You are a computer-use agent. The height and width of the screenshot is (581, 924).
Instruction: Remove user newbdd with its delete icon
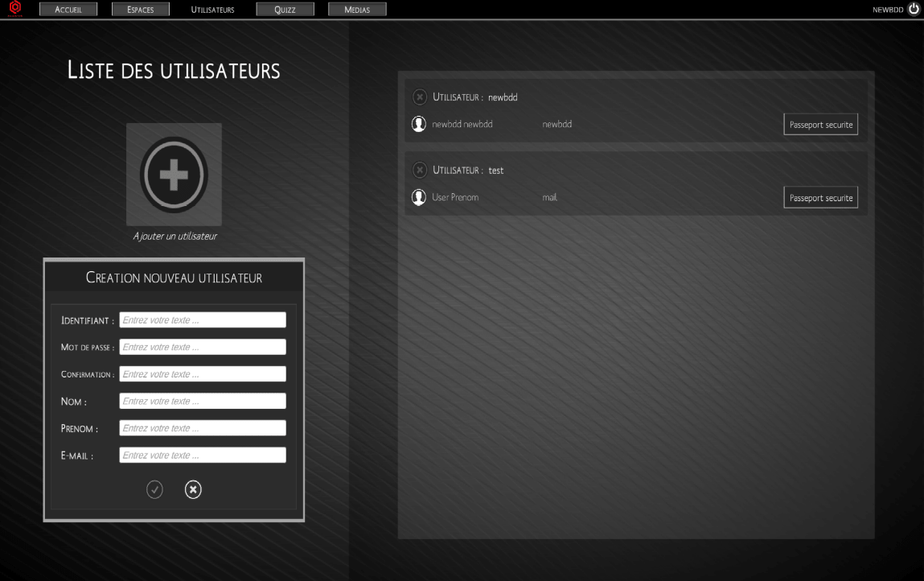pyautogui.click(x=417, y=97)
